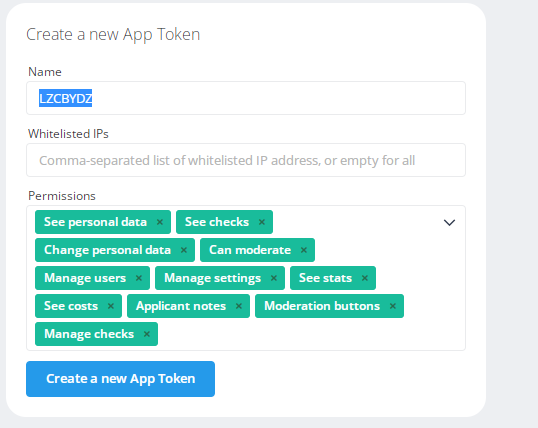Remove the Manage users permission tag
This screenshot has width=538, height=428.
click(x=139, y=278)
